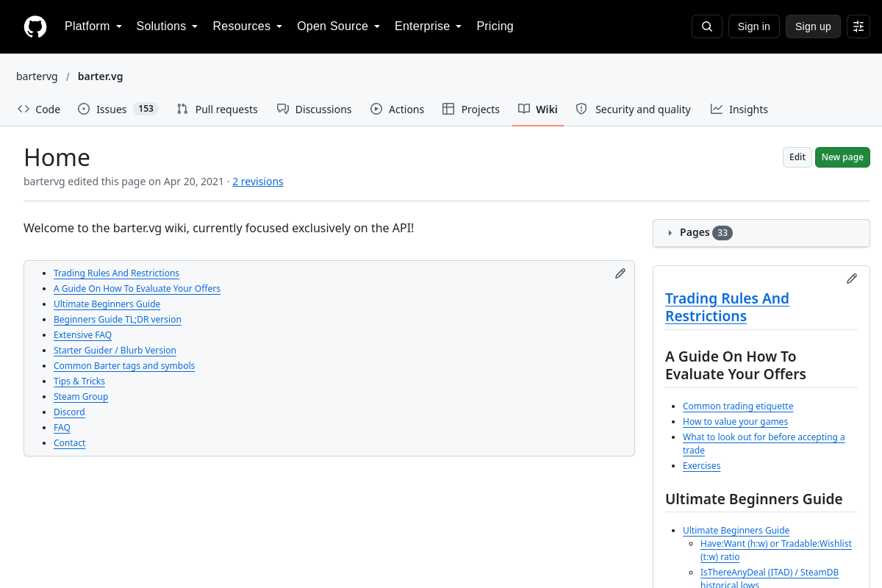Screen dimensions: 882x588
Task: Open the Tips & Tricks link
Action: tap(79, 381)
